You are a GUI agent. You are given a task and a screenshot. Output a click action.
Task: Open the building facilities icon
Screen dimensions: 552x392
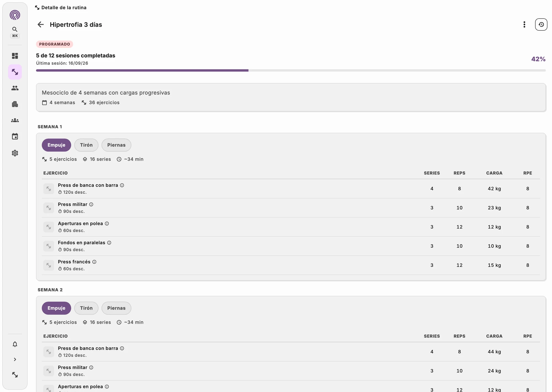(15, 104)
